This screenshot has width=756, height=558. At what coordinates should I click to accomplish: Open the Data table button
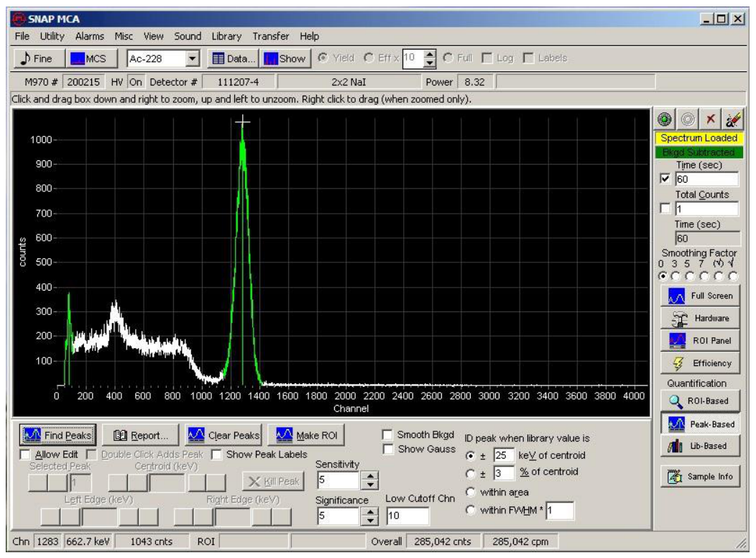(x=234, y=58)
